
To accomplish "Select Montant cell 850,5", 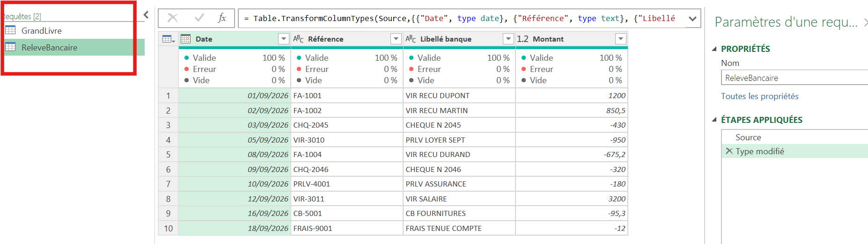I will [x=572, y=110].
